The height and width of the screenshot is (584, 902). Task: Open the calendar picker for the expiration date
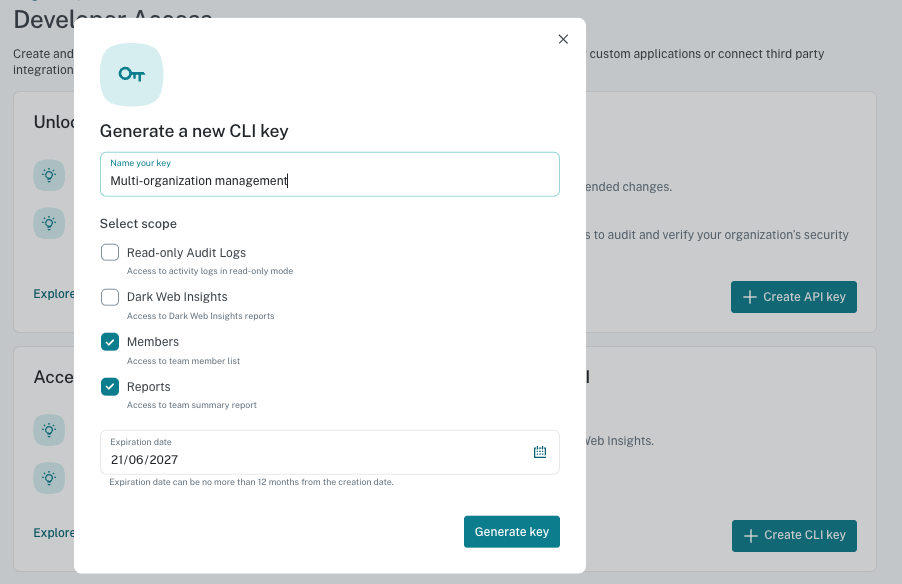540,452
